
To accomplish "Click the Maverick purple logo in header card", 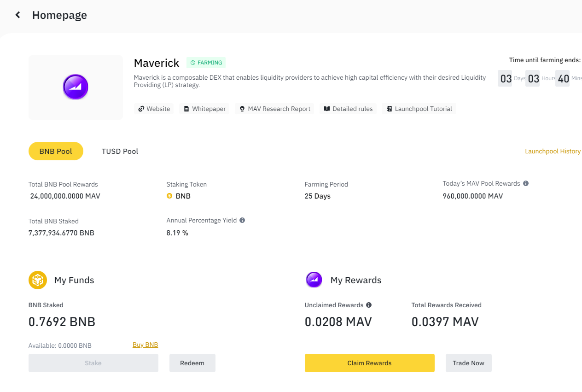I will (x=76, y=87).
